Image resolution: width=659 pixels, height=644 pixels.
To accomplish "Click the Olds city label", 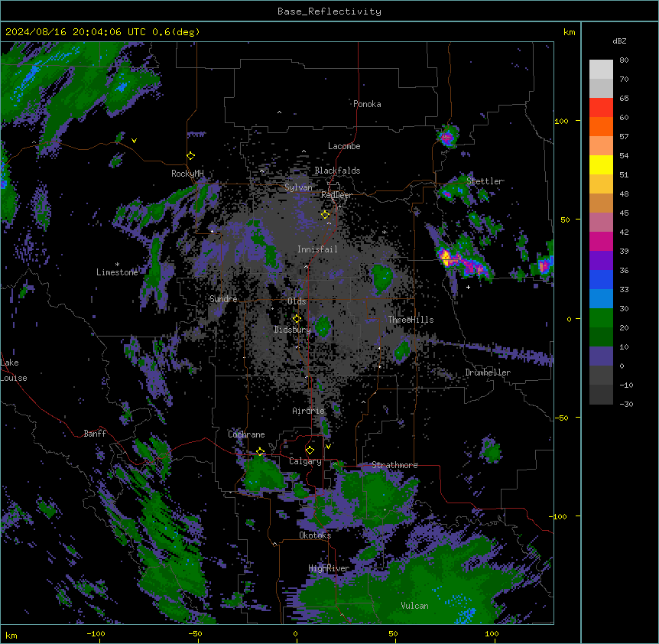I will coord(297,301).
